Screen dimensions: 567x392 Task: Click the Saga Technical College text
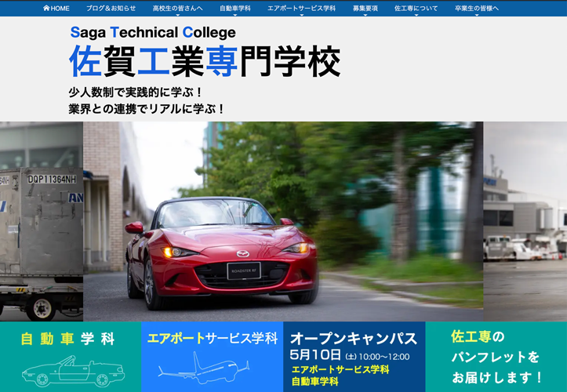point(152,32)
